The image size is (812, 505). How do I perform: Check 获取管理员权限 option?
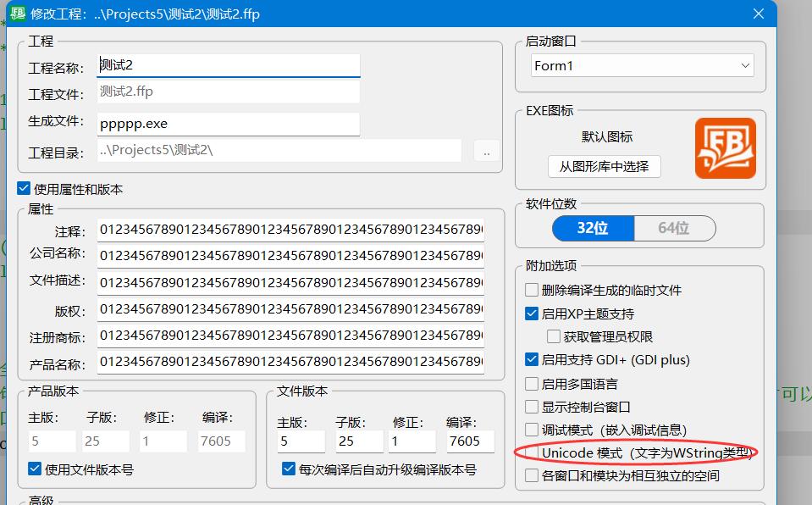click(554, 336)
